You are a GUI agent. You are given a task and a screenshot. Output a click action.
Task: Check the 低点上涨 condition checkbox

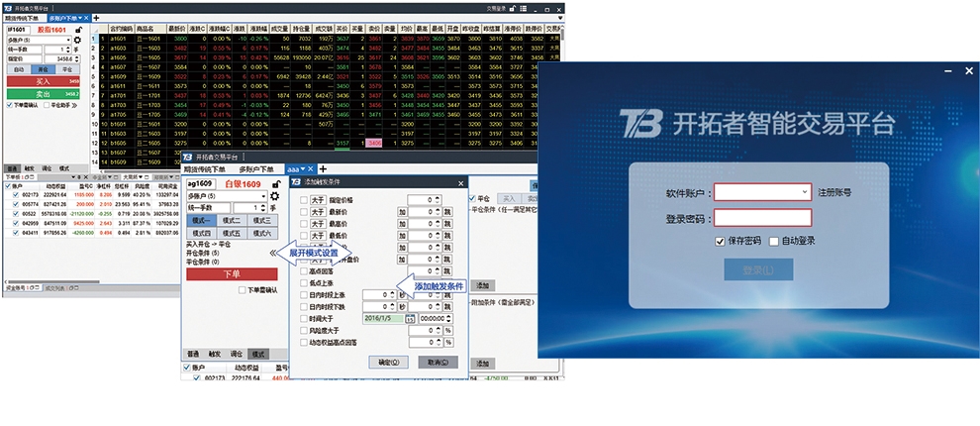[304, 282]
